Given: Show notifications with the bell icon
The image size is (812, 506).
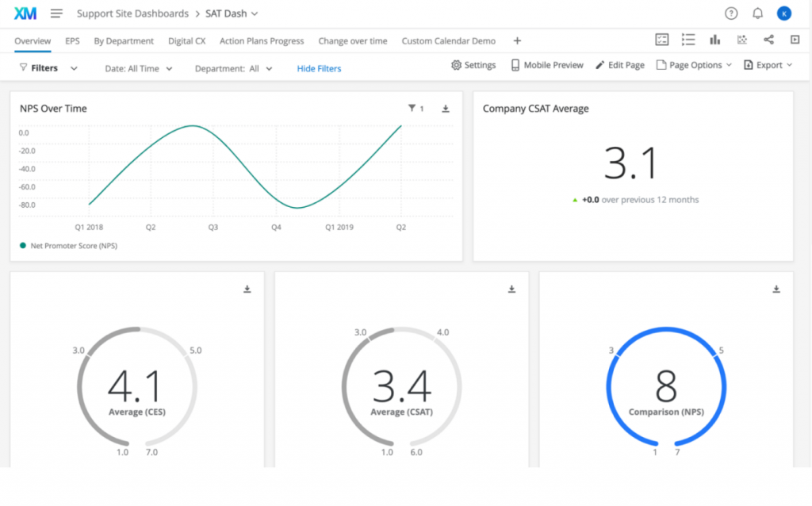Looking at the screenshot, I should click(757, 13).
